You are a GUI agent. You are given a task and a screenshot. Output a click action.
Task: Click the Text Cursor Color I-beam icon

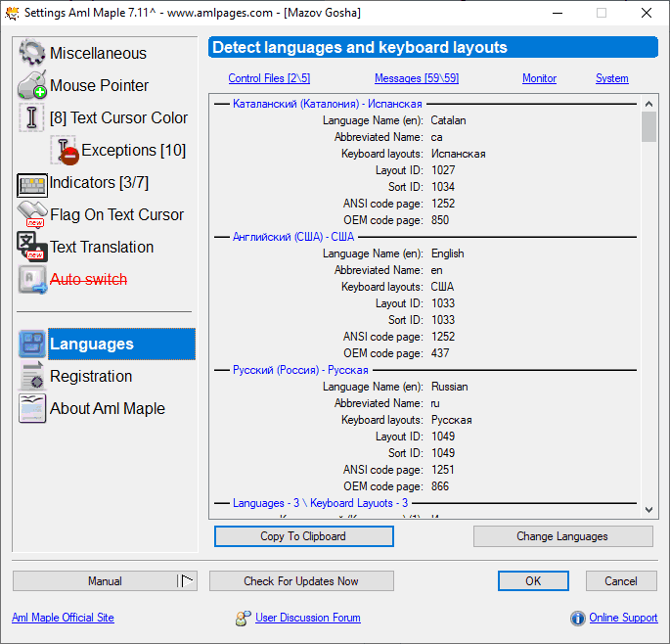[31, 117]
